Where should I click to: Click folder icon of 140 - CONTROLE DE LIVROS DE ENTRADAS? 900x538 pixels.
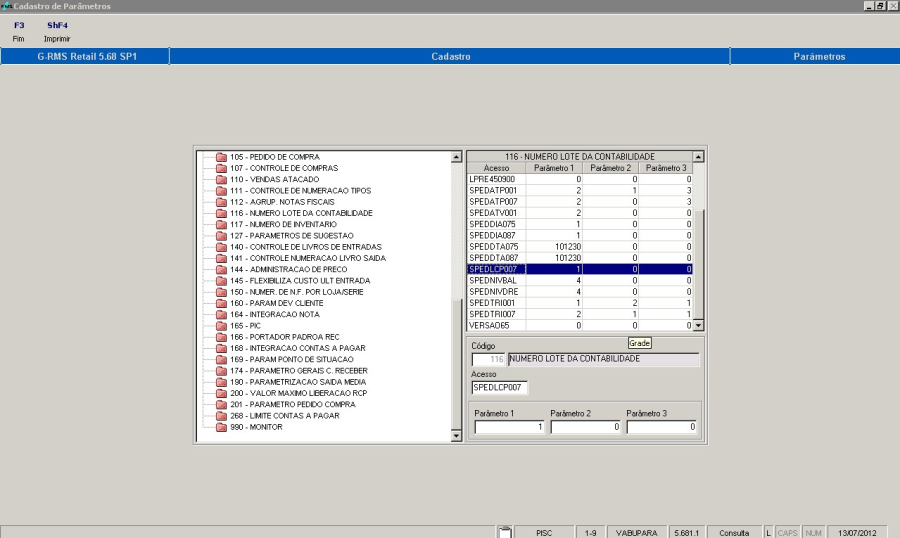[x=222, y=247]
